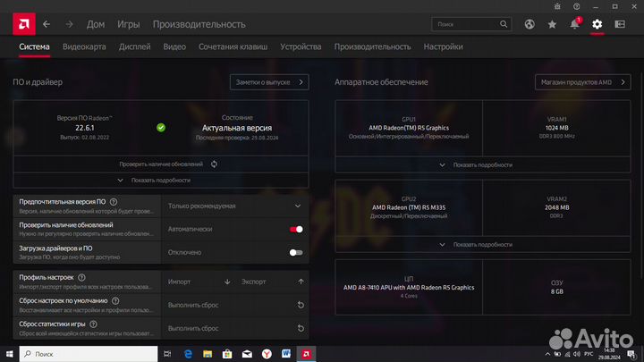This screenshot has height=362, width=644.
Task: Expand Показать подробности under driver version
Action: pyautogui.click(x=161, y=180)
